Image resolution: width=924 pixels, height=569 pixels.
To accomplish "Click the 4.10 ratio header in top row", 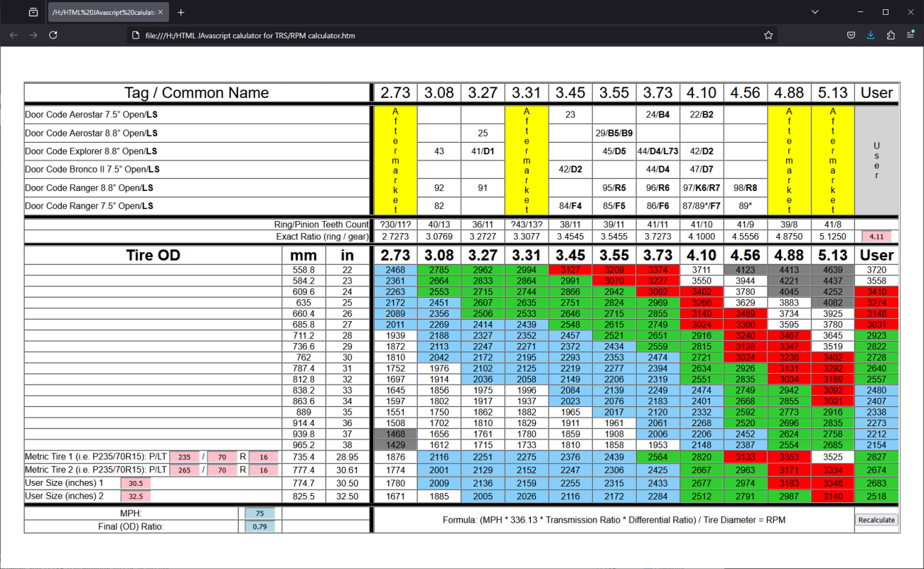I will pyautogui.click(x=702, y=92).
